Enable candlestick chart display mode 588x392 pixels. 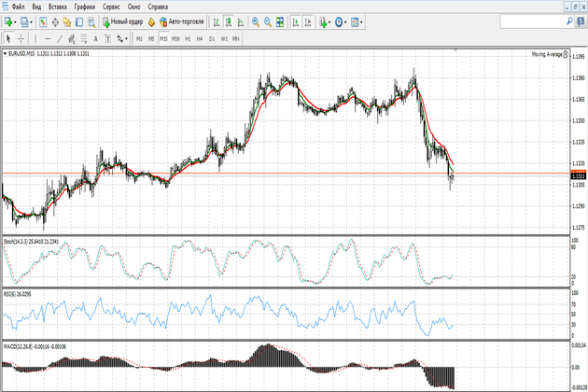pos(229,21)
